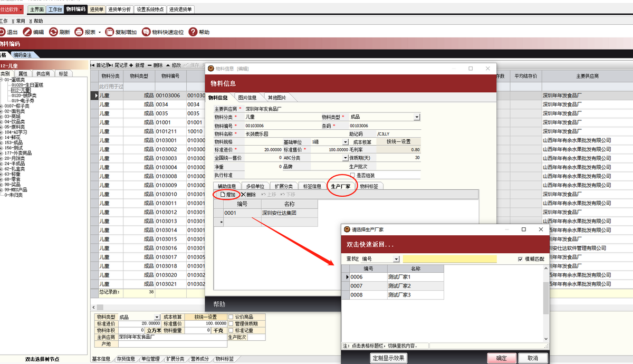Open the 存货信息 bottom tab

[x=126, y=359]
